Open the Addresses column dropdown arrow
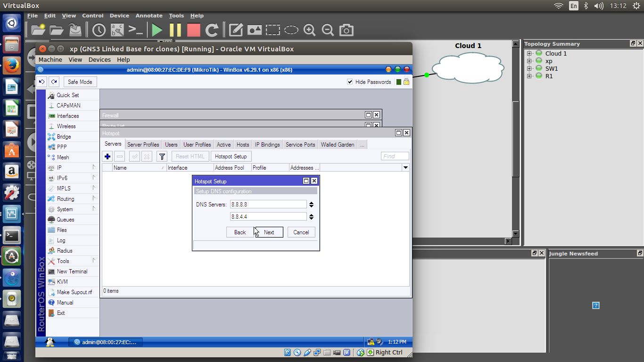This screenshot has height=362, width=644. 405,167
